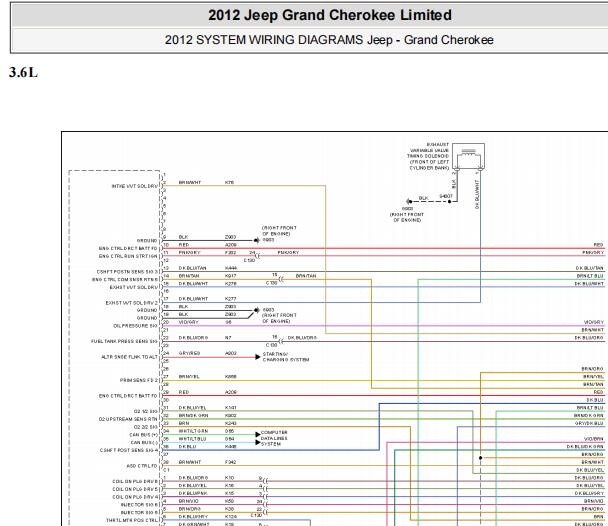Click the 'OIL PRESSURE SIG' pin label

click(x=135, y=326)
